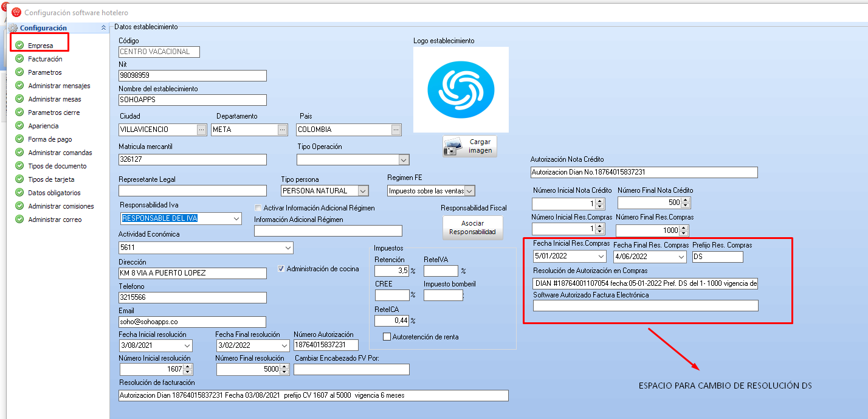The height and width of the screenshot is (419, 868).
Task: Click the green check icon beside Forma de pago
Action: [19, 139]
